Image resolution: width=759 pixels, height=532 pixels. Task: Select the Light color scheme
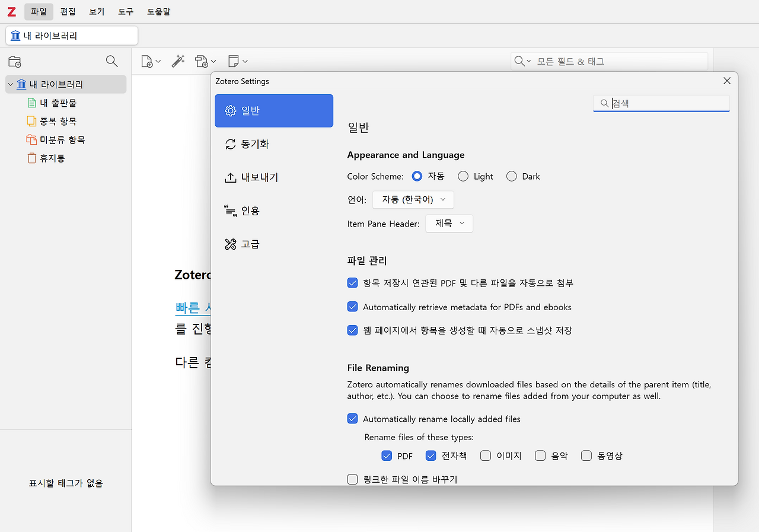point(463,176)
